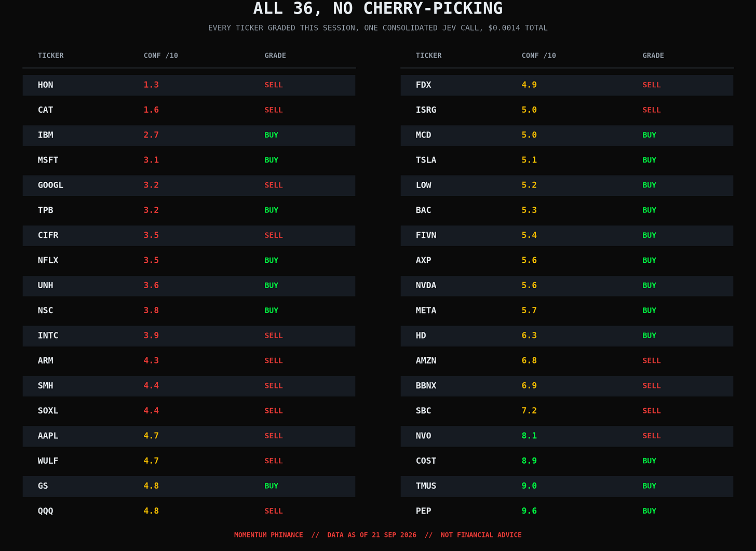Image resolution: width=756 pixels, height=551 pixels.
Task: Click the AXP ticker label
Action: pos(424,260)
